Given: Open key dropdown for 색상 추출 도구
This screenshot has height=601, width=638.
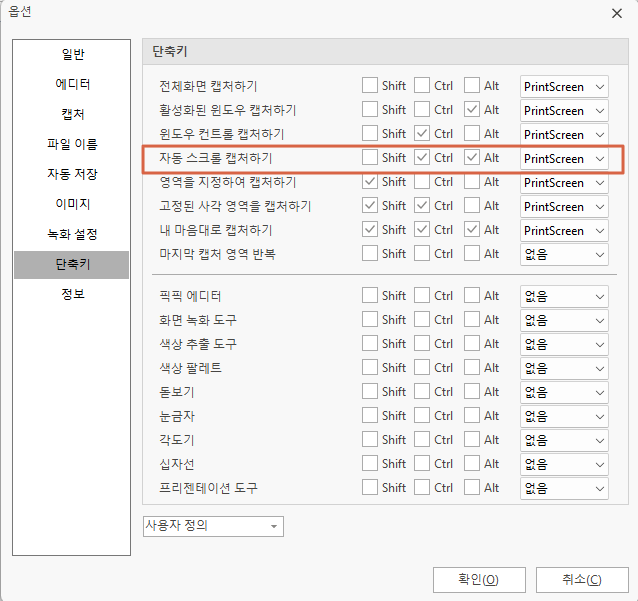Looking at the screenshot, I should pyautogui.click(x=564, y=345).
